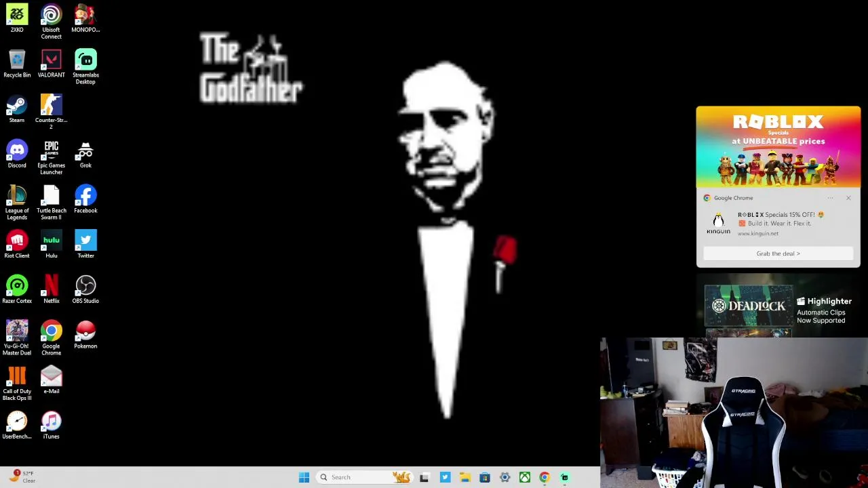Select the Twitter desktop shortcut
Viewport: 868px width, 488px height.
[x=85, y=245]
